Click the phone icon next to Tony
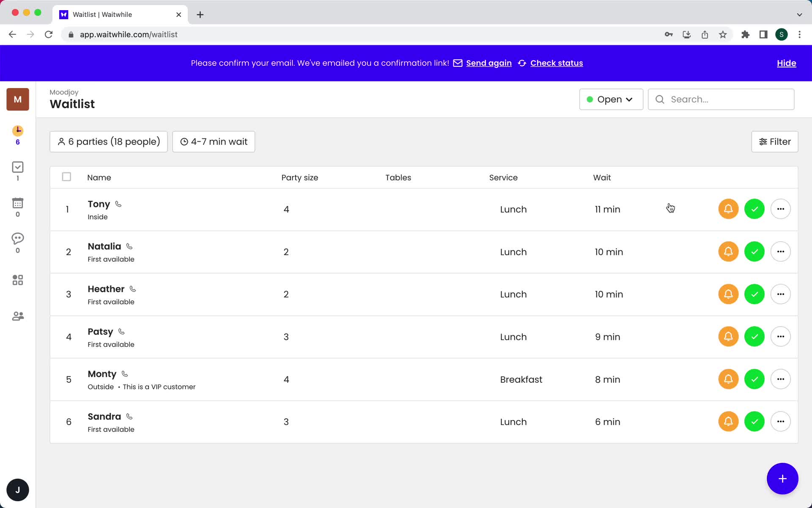The height and width of the screenshot is (508, 812). point(118,204)
